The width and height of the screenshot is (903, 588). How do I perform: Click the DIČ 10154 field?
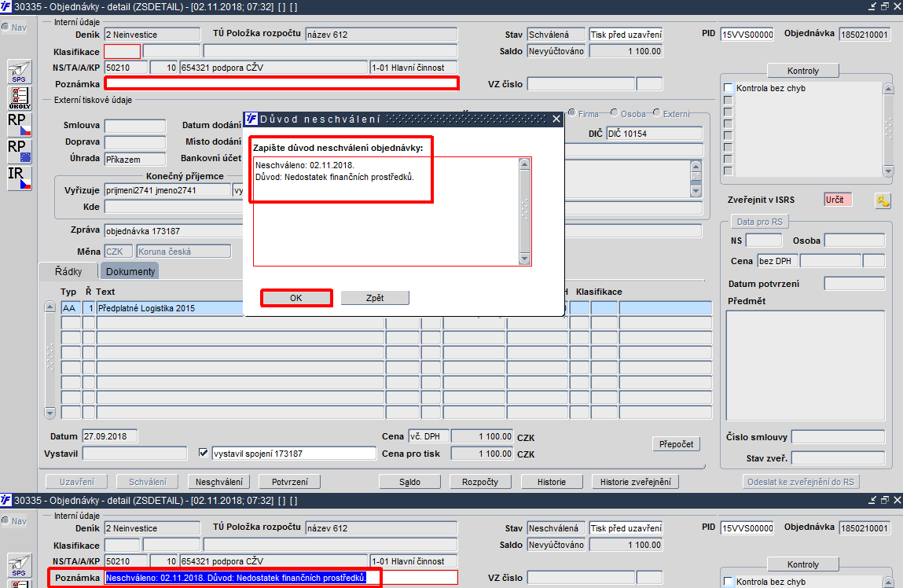(654, 134)
